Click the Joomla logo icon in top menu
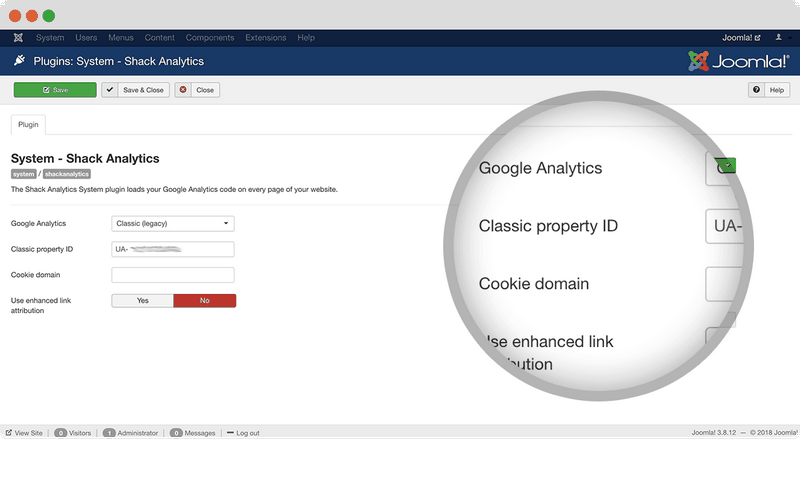800x490 pixels. pyautogui.click(x=19, y=38)
